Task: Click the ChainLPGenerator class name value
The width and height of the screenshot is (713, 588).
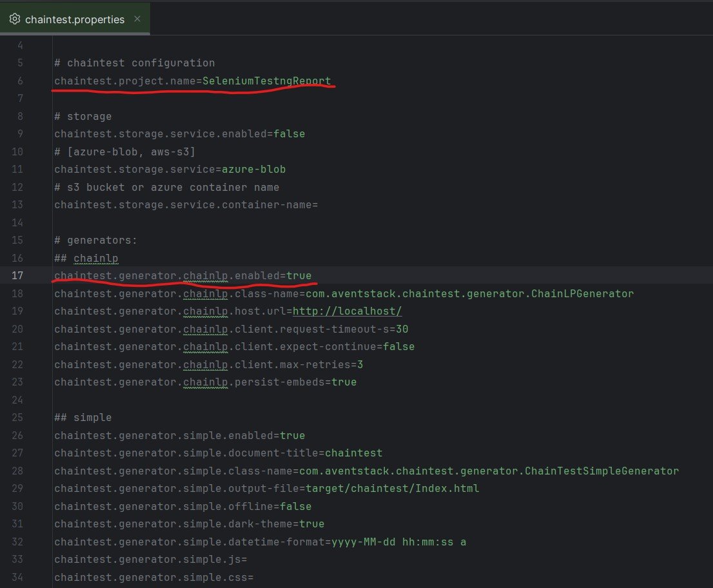Action: click(469, 294)
